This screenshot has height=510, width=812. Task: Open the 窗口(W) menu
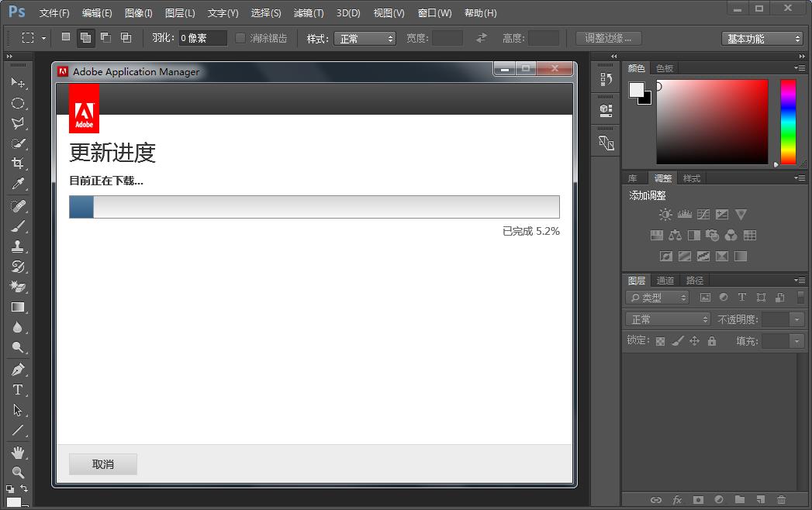[x=434, y=13]
